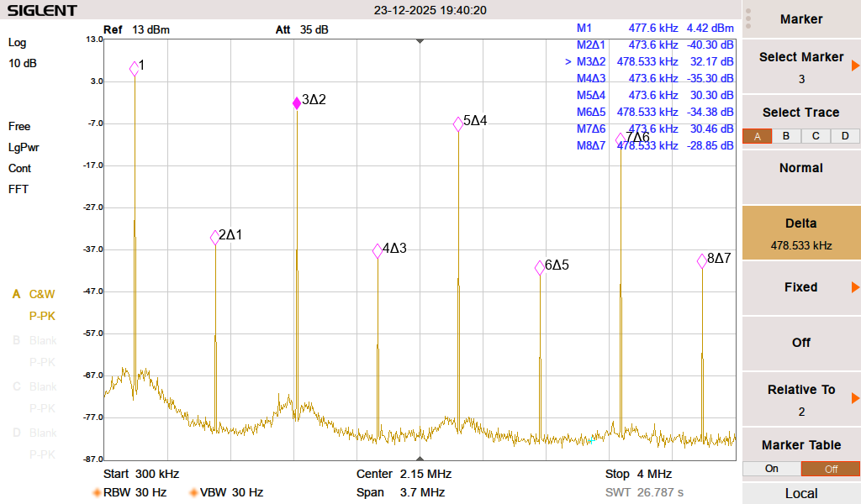Select trace B
The image size is (861, 504).
tap(786, 136)
